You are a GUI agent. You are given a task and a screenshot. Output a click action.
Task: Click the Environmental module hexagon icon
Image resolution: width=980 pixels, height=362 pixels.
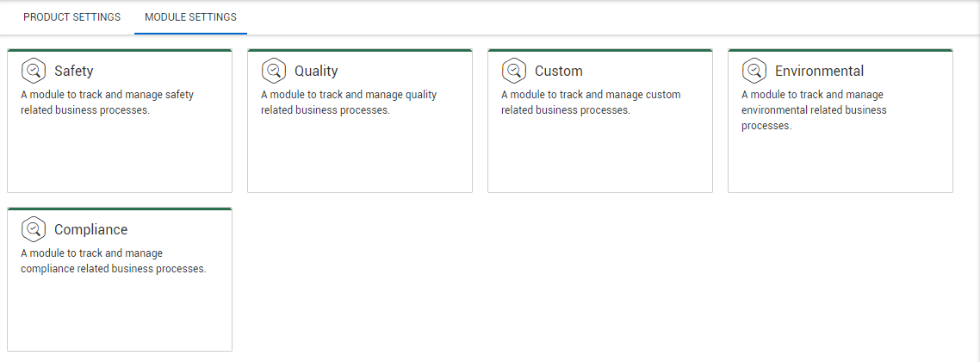tap(754, 71)
